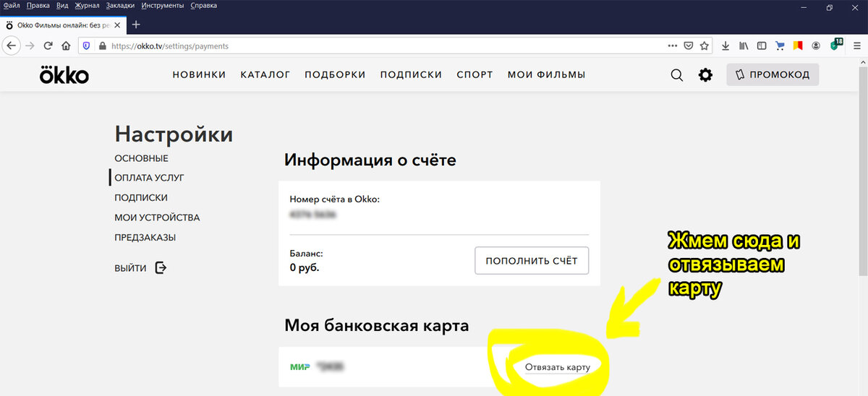The width and height of the screenshot is (868, 396).
Task: Open the Firefox hamburger menu
Action: click(x=856, y=46)
